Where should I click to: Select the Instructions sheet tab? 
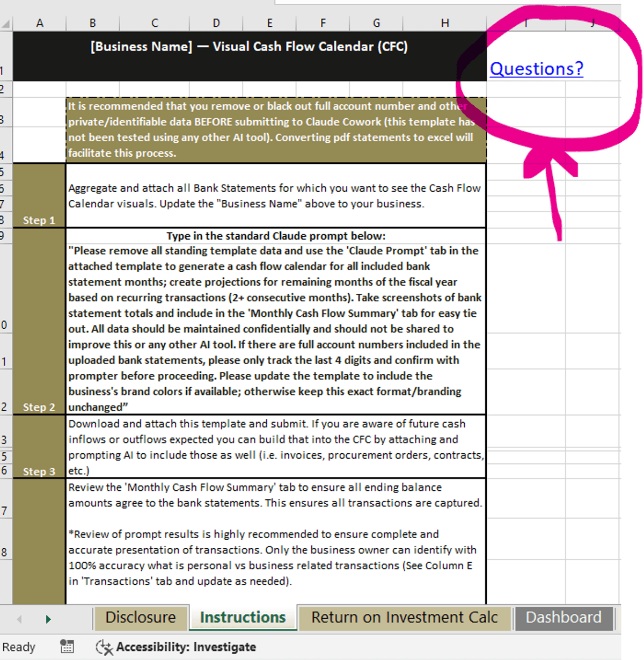pyautogui.click(x=243, y=618)
